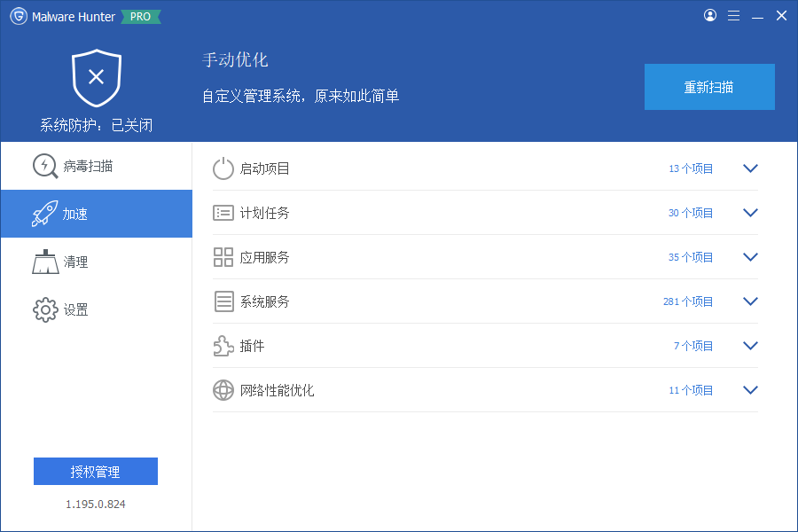The width and height of the screenshot is (798, 532).
Task: Expand the 系统服务 row chevron
Action: [x=750, y=301]
